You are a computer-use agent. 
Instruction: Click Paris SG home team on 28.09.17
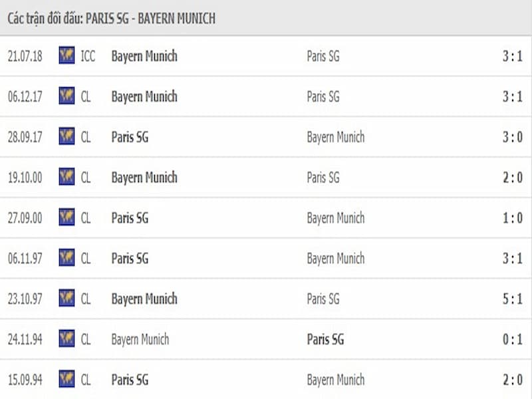pyautogui.click(x=130, y=137)
